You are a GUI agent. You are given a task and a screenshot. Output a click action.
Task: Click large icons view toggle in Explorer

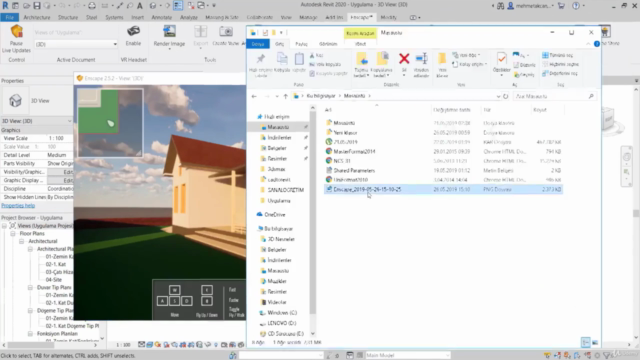[595, 342]
